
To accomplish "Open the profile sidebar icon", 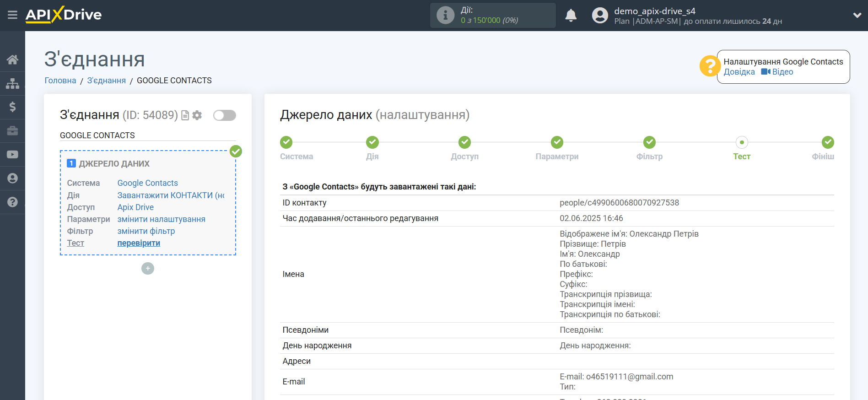I will click(12, 178).
